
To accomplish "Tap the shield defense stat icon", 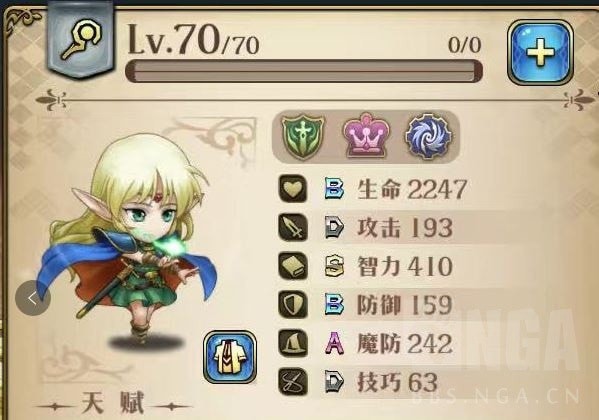I will 293,304.
